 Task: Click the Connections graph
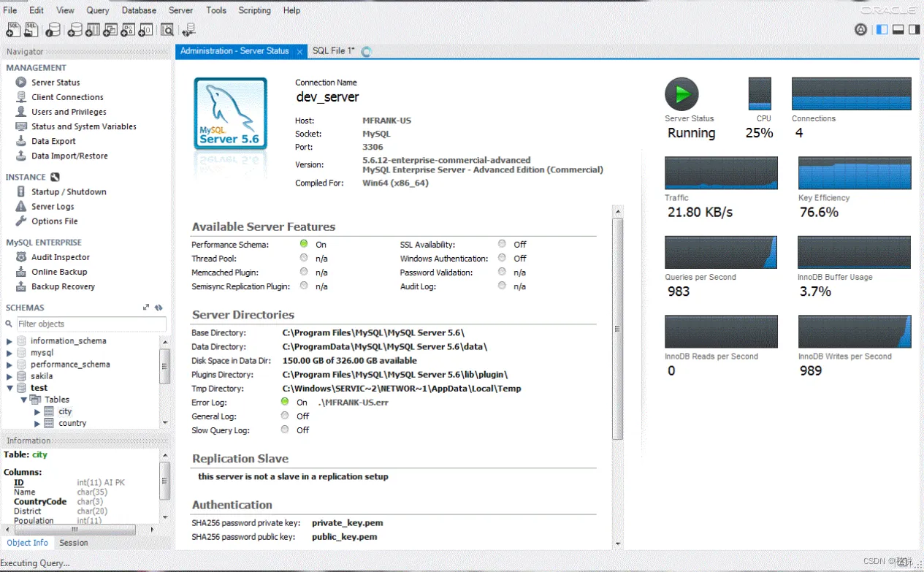[x=852, y=94]
